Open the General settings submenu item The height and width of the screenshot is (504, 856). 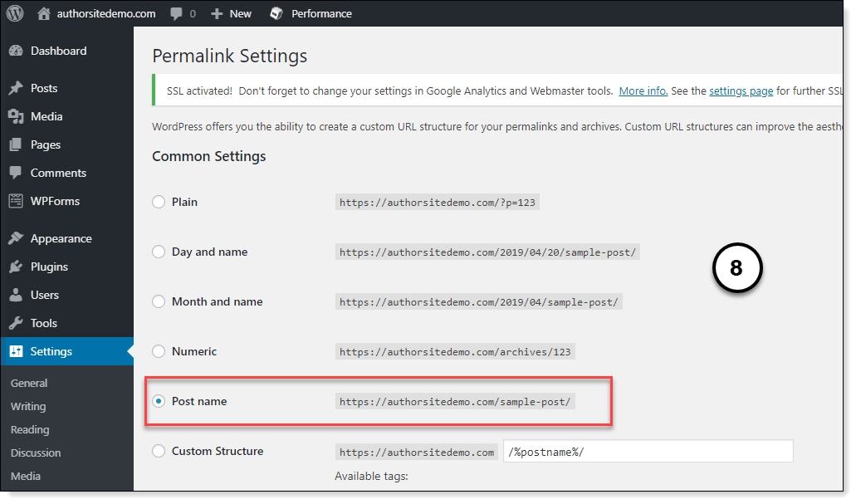pyautogui.click(x=29, y=383)
